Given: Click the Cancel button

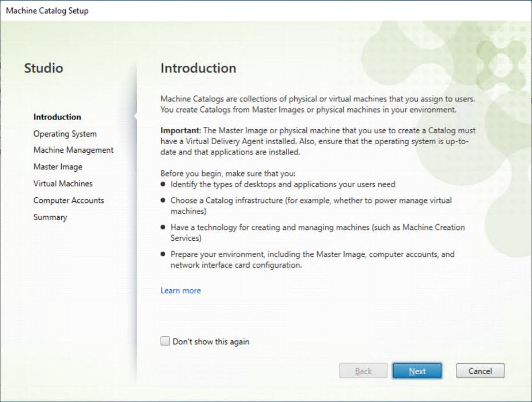Looking at the screenshot, I should [480, 371].
